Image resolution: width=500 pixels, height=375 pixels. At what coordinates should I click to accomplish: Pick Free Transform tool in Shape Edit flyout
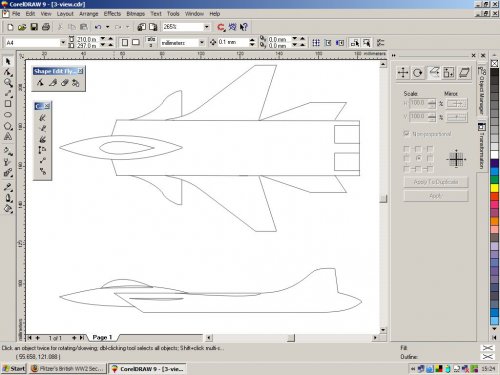(x=76, y=83)
